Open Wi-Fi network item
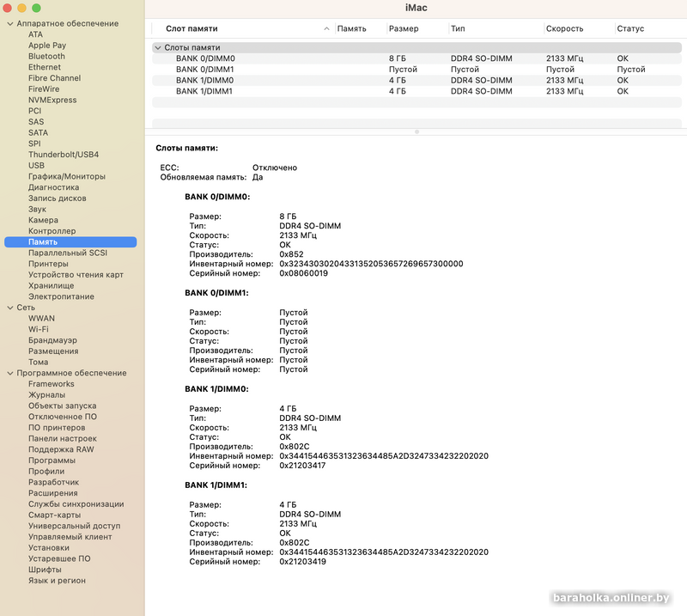687x616 pixels. click(38, 329)
